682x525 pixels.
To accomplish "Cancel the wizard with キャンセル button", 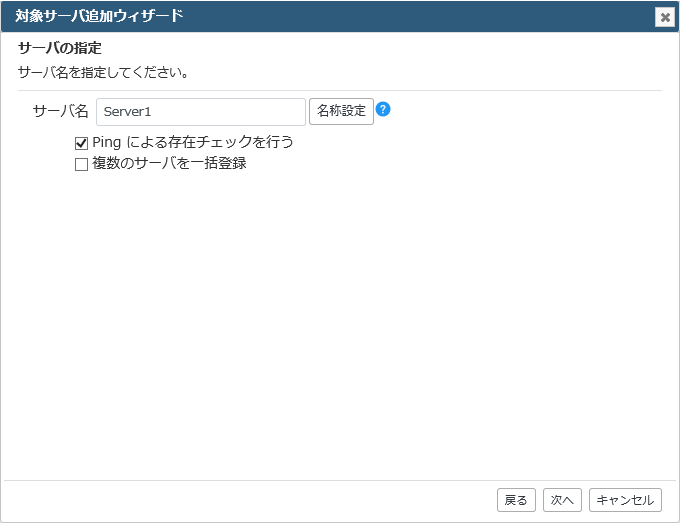I will point(625,500).
